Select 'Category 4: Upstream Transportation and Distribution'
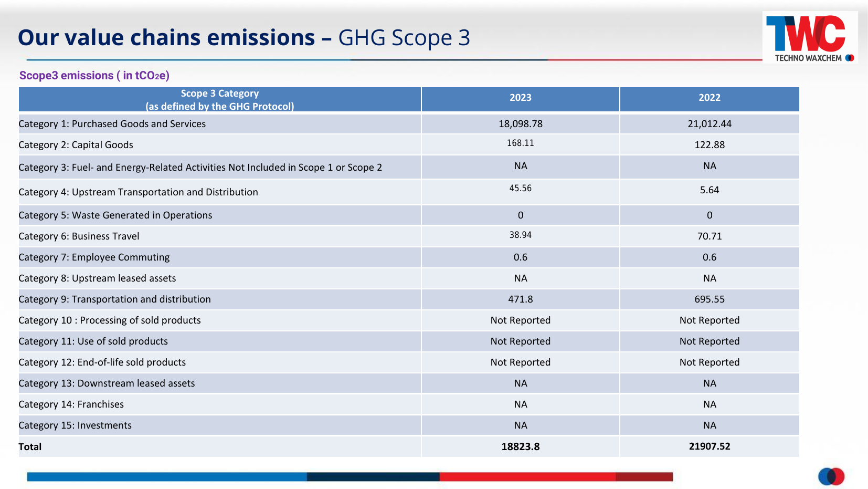868x489 pixels. [138, 192]
